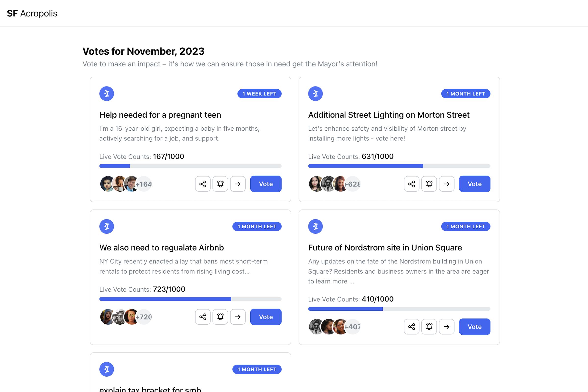Open pregnant teen card with arrow icon

(x=238, y=184)
